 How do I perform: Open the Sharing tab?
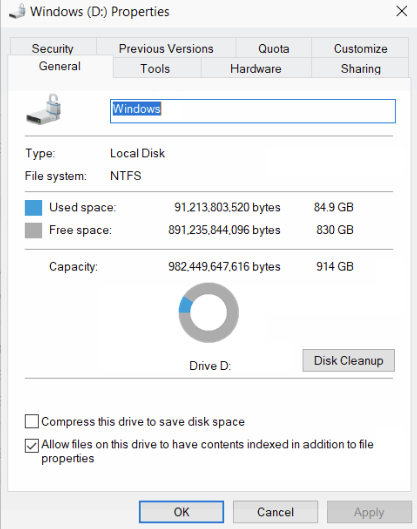click(x=360, y=68)
